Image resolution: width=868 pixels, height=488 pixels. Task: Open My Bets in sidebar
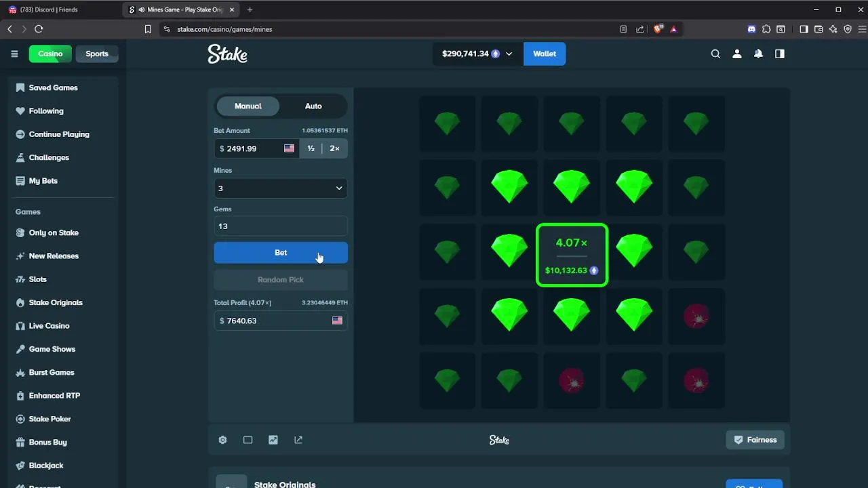(43, 181)
